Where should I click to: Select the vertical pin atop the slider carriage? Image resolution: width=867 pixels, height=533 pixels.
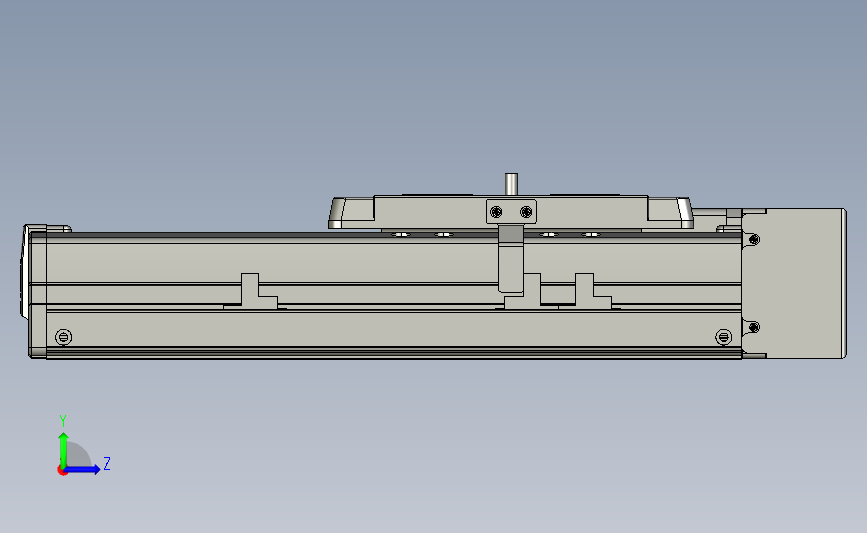point(511,184)
